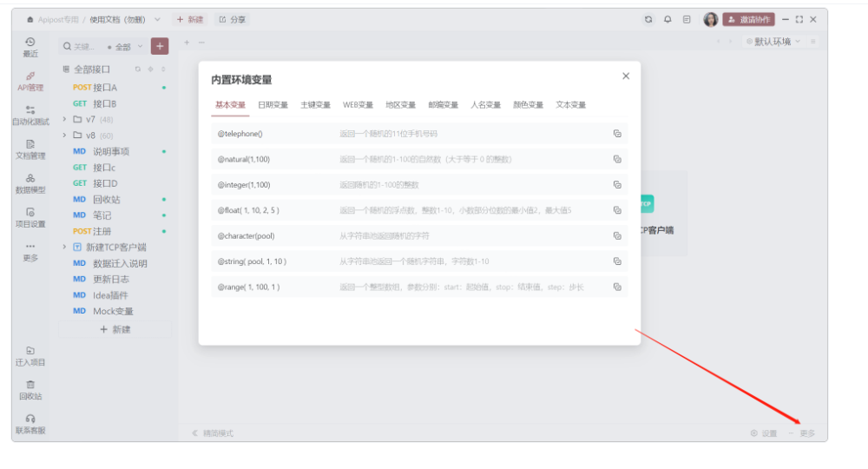
Task: Switch to the 文本变量 tab
Action: 571,104
